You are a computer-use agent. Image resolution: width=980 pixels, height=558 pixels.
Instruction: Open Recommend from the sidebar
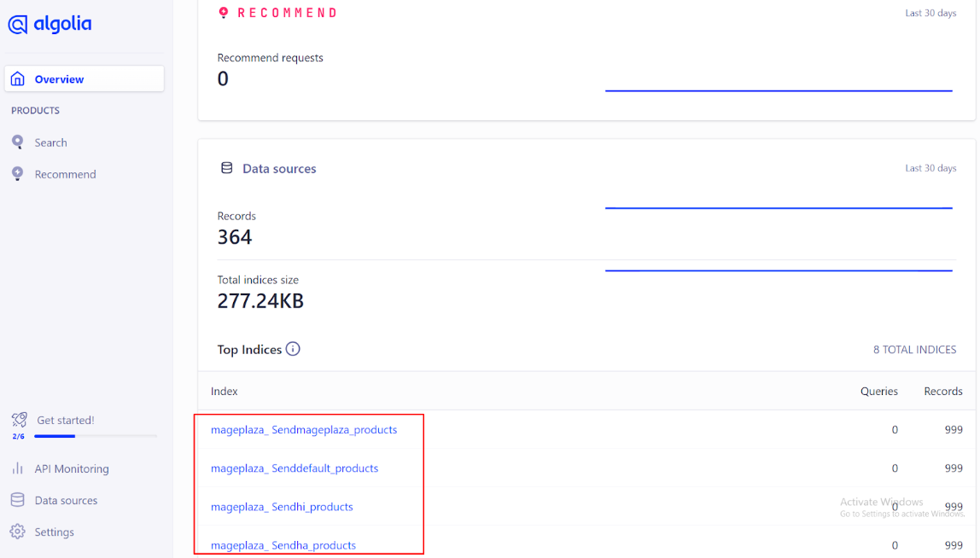pyautogui.click(x=65, y=174)
